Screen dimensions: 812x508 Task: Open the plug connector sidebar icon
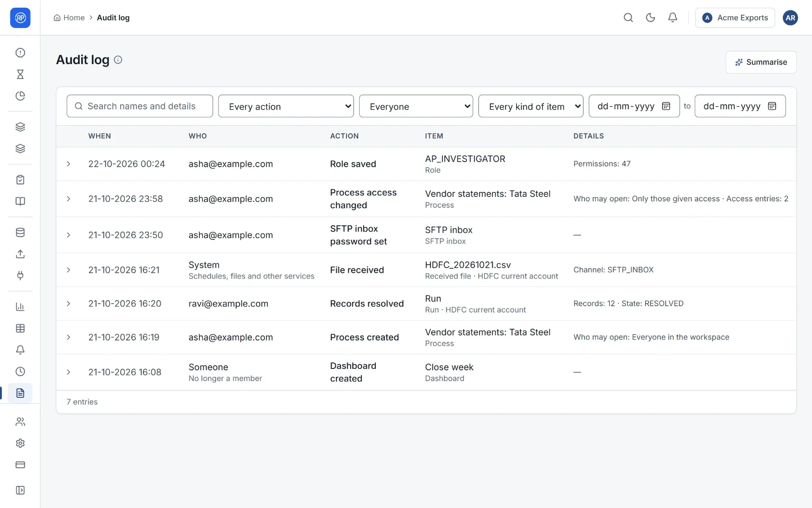point(20,275)
